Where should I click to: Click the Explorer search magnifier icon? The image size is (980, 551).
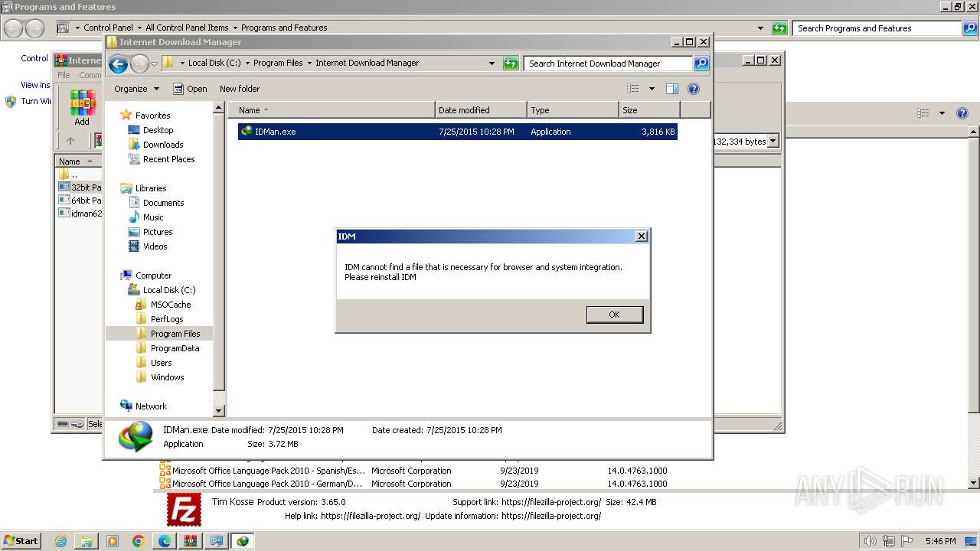click(x=701, y=64)
